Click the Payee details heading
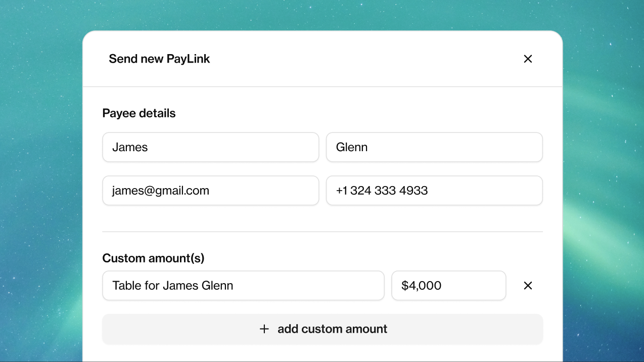The width and height of the screenshot is (644, 362). (139, 113)
